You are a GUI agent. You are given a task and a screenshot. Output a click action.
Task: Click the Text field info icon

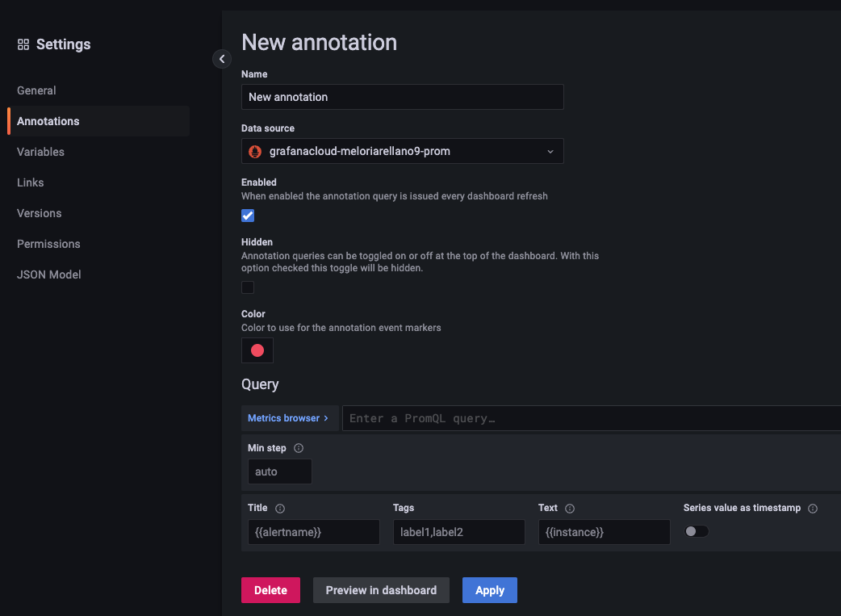[x=570, y=509]
